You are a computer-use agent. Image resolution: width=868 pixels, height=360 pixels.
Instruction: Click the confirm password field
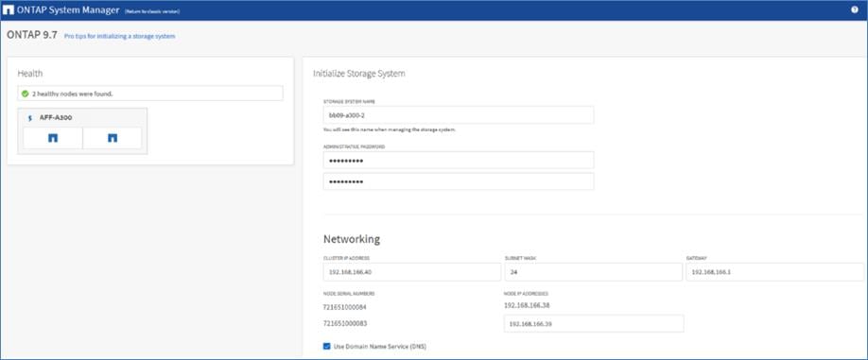pos(459,181)
